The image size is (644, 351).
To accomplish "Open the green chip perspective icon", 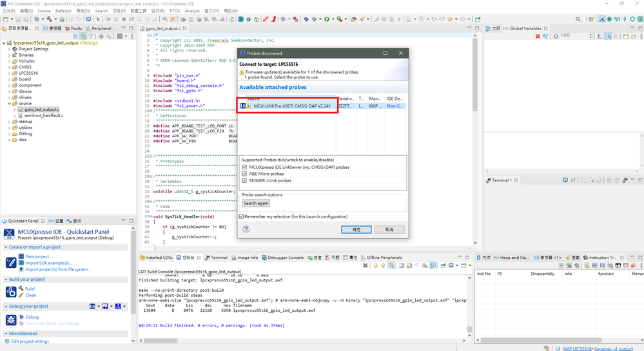I will pos(609,19).
